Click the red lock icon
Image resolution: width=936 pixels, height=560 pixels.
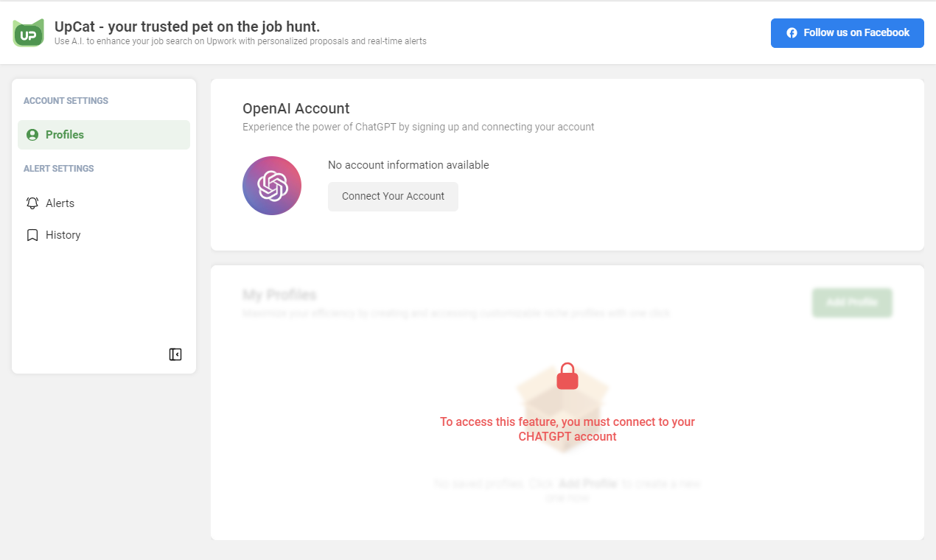[567, 377]
